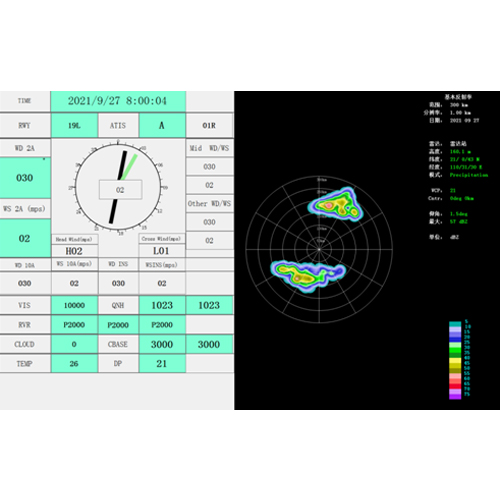Click the upper radar precipitation echo
Image resolution: width=500 pixels, height=500 pixels.
pyautogui.click(x=335, y=205)
